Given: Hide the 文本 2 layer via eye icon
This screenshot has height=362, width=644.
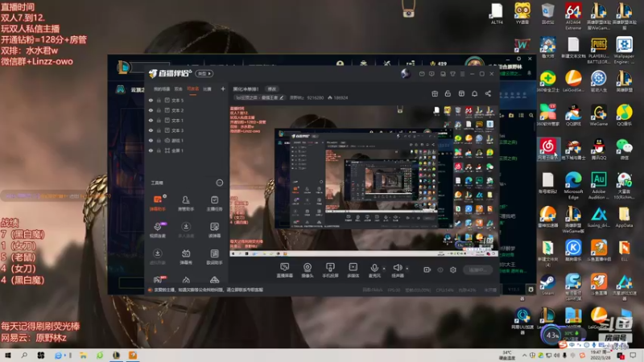Looking at the screenshot, I should pyautogui.click(x=151, y=110).
